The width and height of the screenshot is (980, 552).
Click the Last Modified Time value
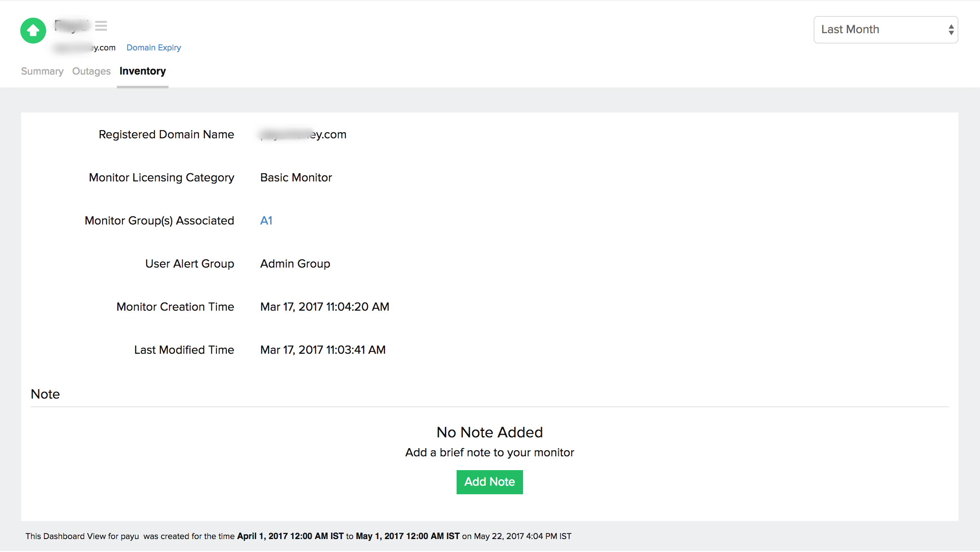coord(322,350)
